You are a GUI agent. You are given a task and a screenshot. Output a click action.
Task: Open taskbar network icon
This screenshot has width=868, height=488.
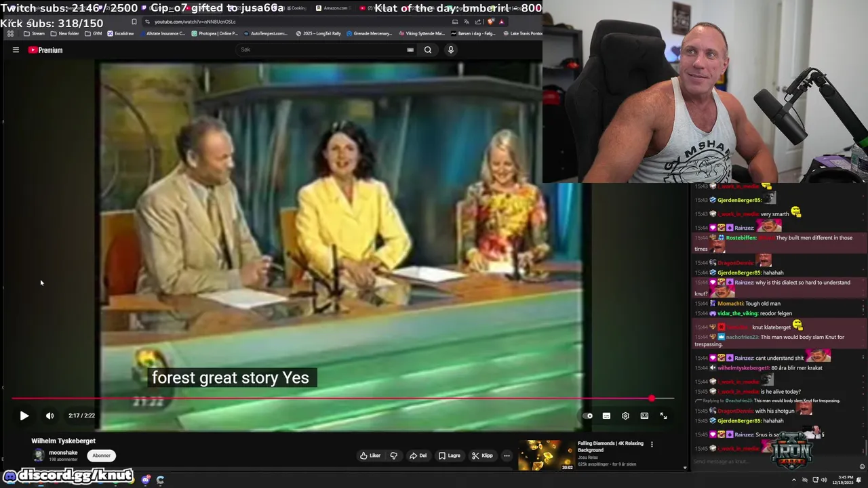click(x=815, y=480)
